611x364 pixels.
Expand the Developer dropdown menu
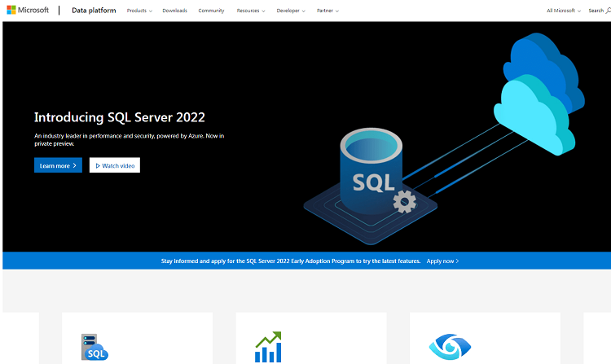[x=291, y=11]
